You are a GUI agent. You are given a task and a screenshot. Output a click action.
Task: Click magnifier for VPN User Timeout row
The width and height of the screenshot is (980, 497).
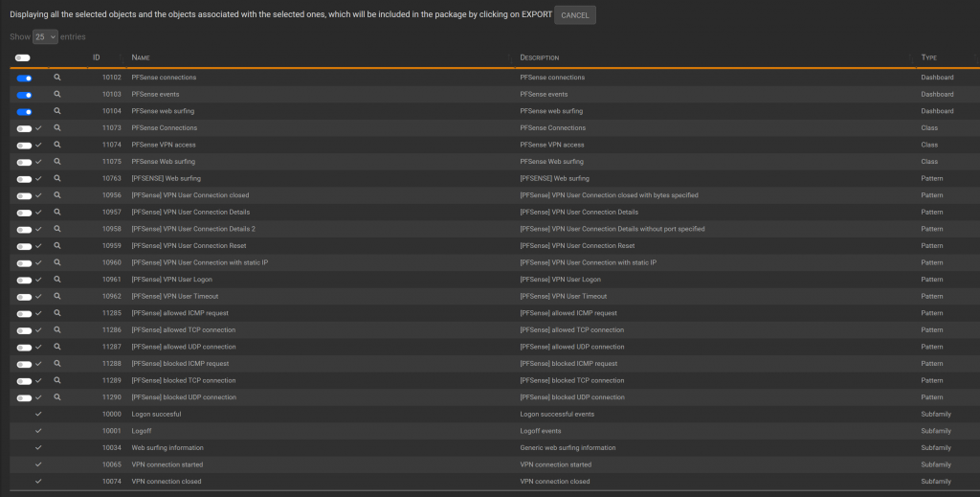(x=57, y=297)
